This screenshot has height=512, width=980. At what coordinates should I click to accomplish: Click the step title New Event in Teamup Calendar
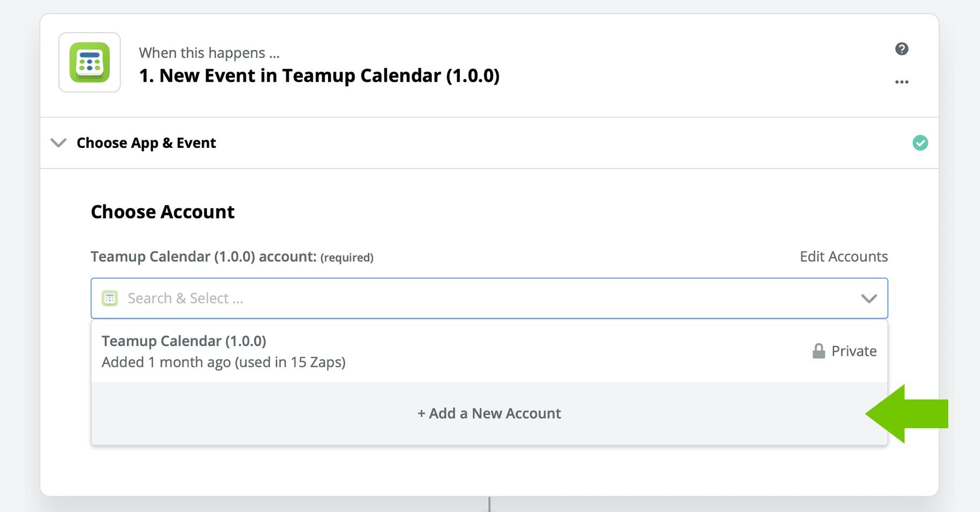pos(319,76)
